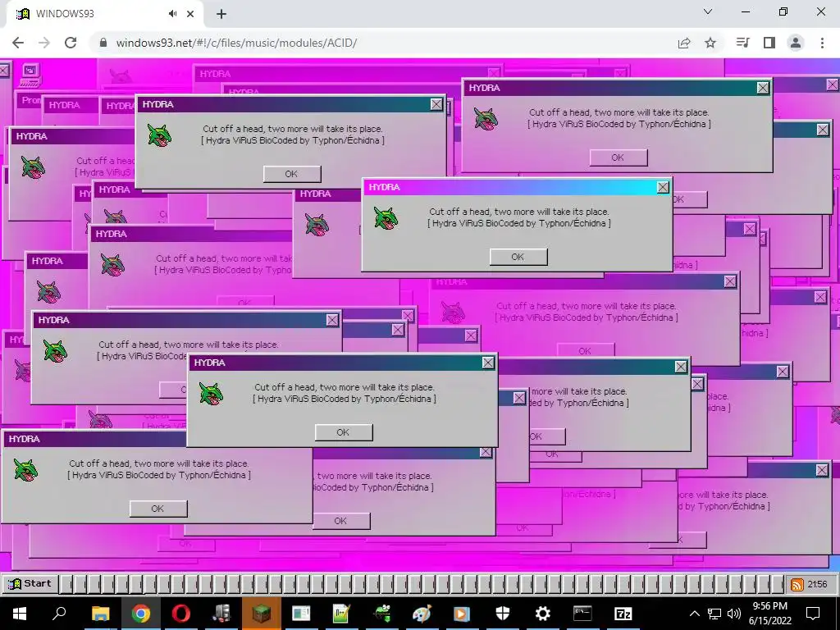Open 7-Zip from the taskbar
The height and width of the screenshot is (630, 840).
623,614
